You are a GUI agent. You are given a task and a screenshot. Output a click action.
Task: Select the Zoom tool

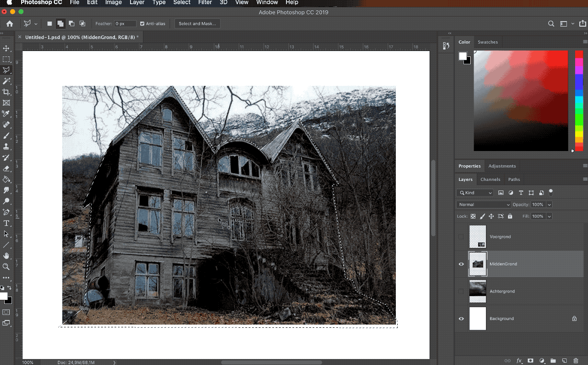[6, 267]
